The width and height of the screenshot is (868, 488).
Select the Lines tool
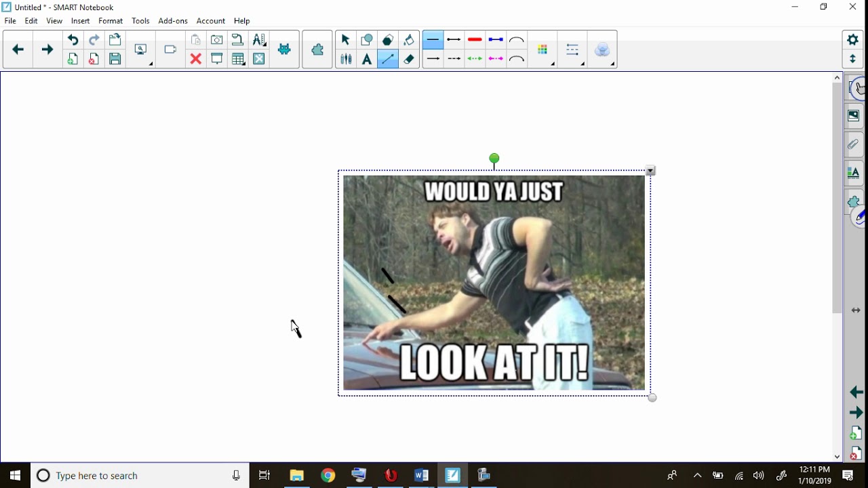[x=388, y=59]
